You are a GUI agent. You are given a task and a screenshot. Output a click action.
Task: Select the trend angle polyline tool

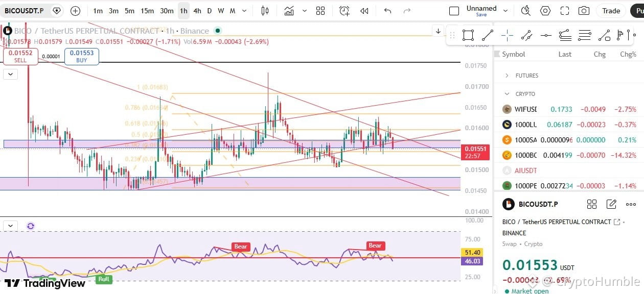click(x=526, y=35)
